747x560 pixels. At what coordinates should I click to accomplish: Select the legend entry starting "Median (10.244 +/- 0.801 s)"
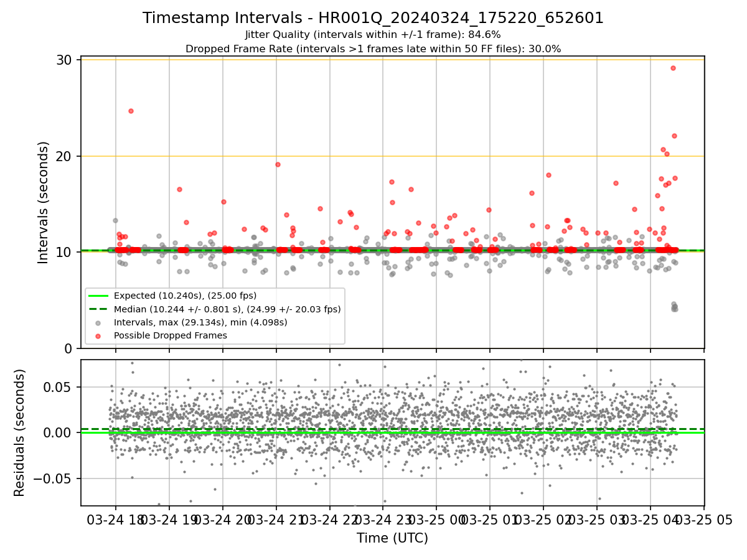click(x=227, y=309)
